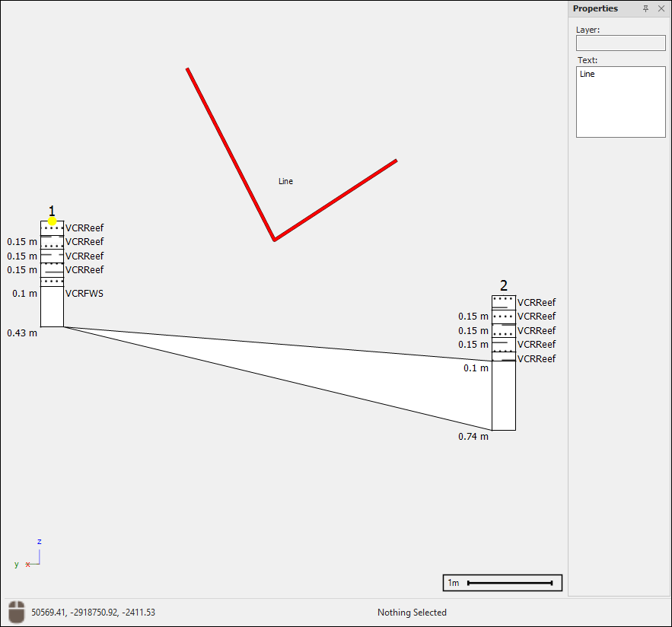Click the 0.43 m depth label
This screenshot has height=627, width=672.
pyautogui.click(x=22, y=333)
